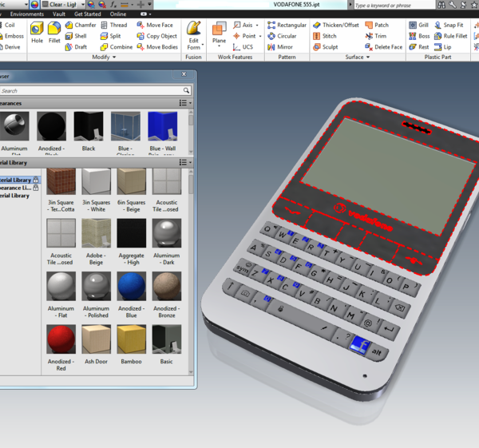The image size is (479, 448).
Task: Click the Plane work feature
Action: point(220,33)
